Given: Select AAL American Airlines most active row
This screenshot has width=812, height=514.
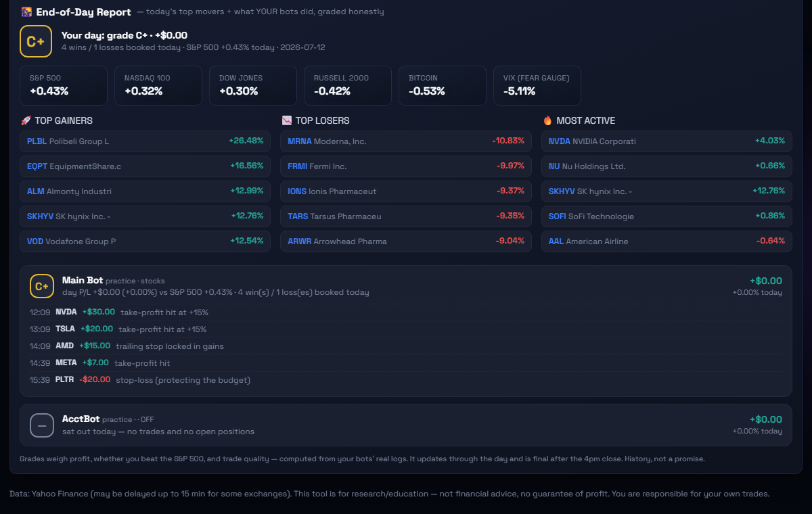Looking at the screenshot, I should click(667, 241).
